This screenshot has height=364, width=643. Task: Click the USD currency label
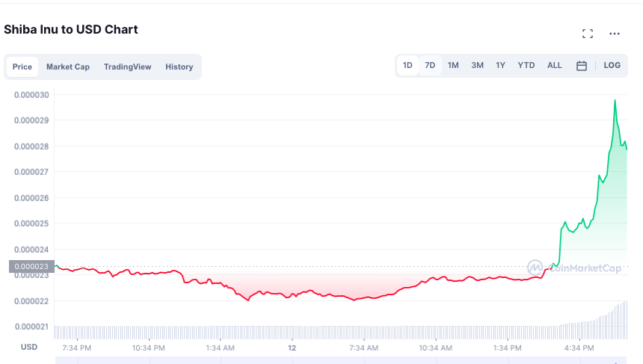(29, 348)
